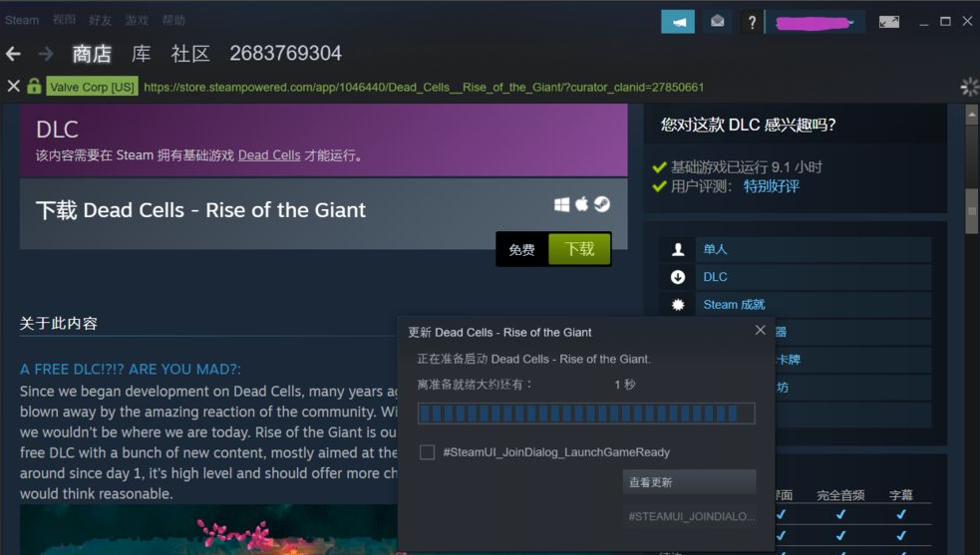Open the 好友 menu
980x555 pixels.
click(100, 20)
